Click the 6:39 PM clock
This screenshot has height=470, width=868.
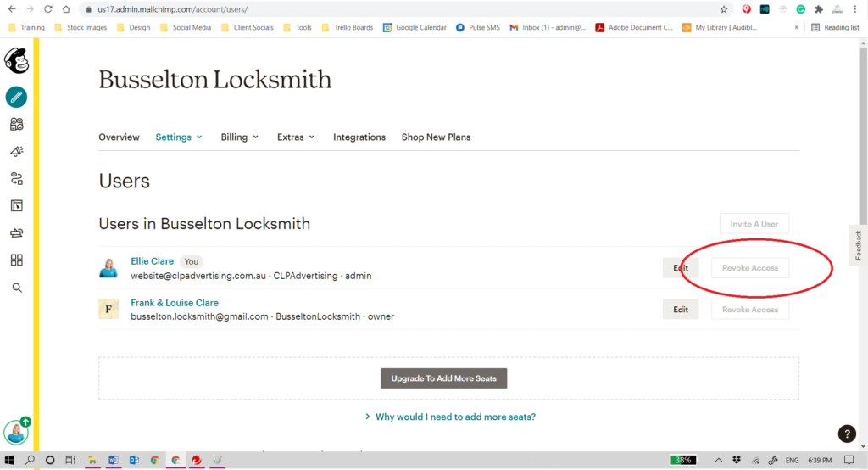coord(820,460)
